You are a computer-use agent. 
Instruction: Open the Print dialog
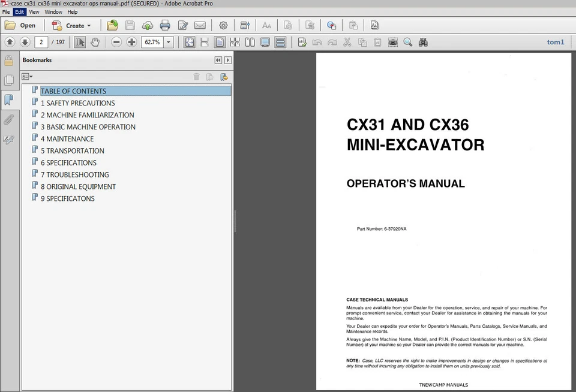[x=165, y=25]
